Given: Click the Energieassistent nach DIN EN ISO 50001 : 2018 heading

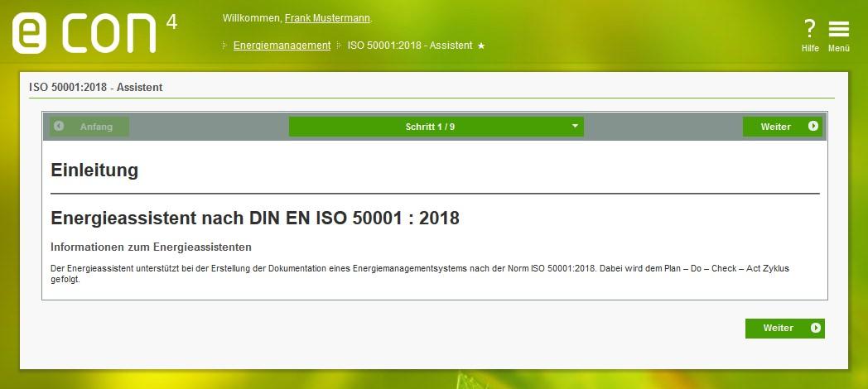Looking at the screenshot, I should (x=254, y=218).
